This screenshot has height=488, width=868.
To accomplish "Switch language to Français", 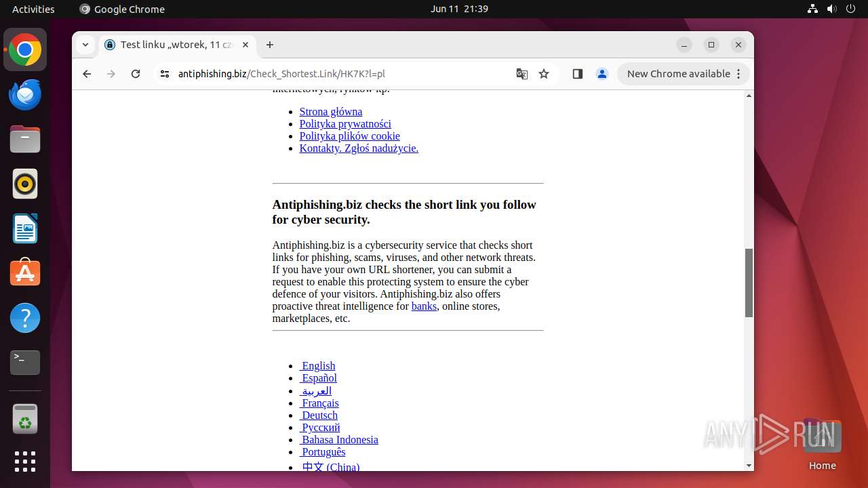I will 319,403.
